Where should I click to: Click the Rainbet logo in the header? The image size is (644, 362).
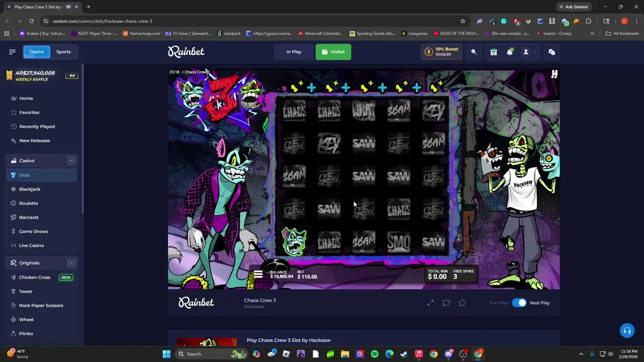(186, 52)
